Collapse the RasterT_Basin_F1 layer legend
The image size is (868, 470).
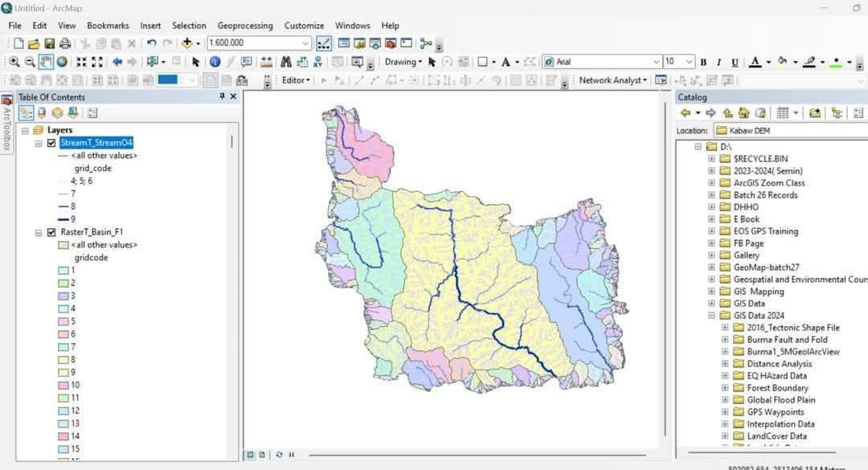click(39, 232)
